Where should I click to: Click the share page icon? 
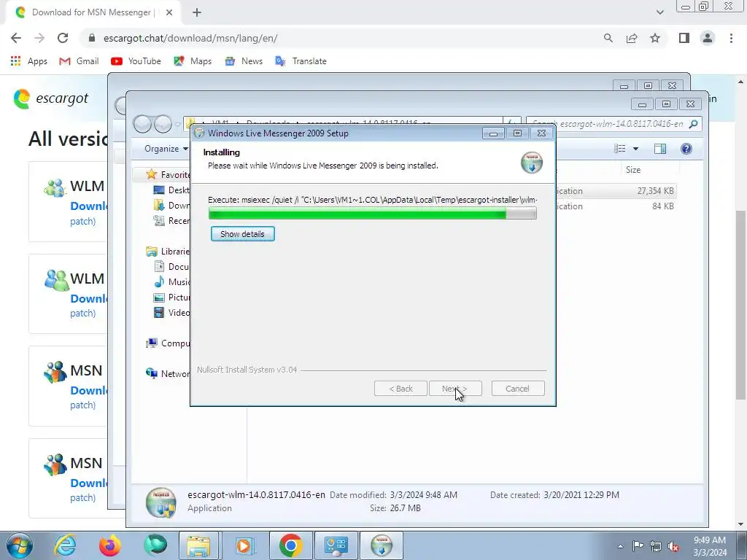[x=632, y=38]
